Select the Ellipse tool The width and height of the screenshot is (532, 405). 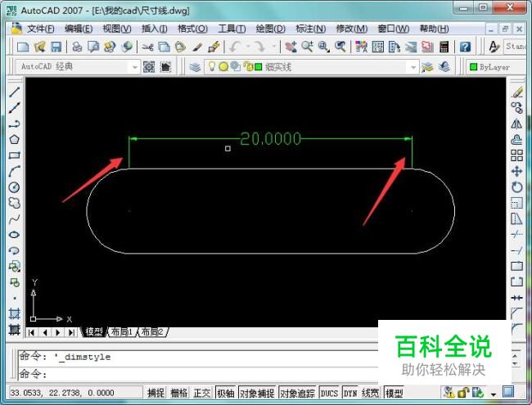point(14,235)
